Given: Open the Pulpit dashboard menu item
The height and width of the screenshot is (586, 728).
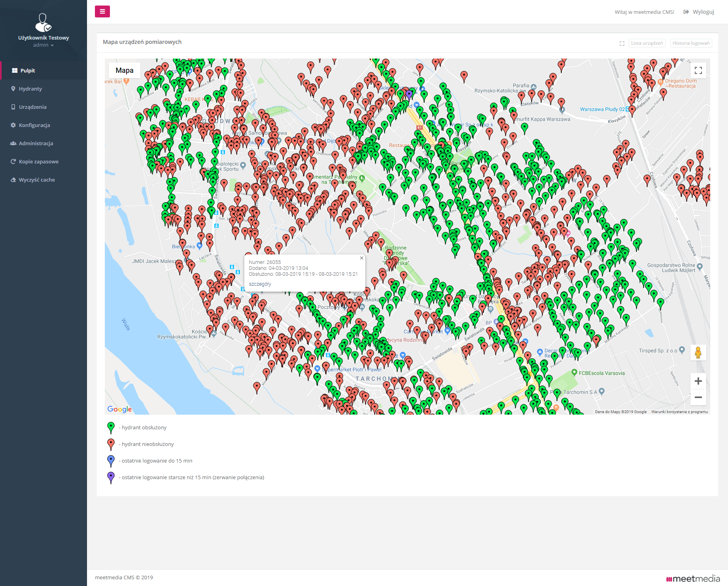Looking at the screenshot, I should point(28,70).
